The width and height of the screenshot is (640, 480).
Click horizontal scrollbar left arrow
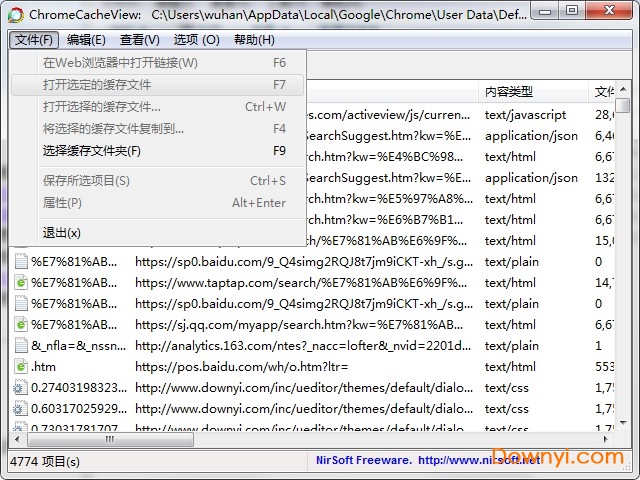[17, 440]
